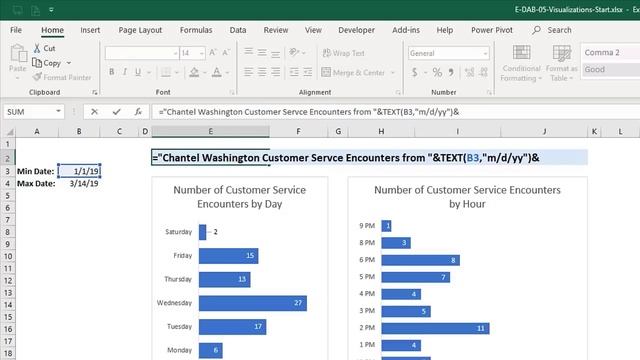Toggle Underline formatting
This screenshot has height=360, width=640.
tap(138, 72)
